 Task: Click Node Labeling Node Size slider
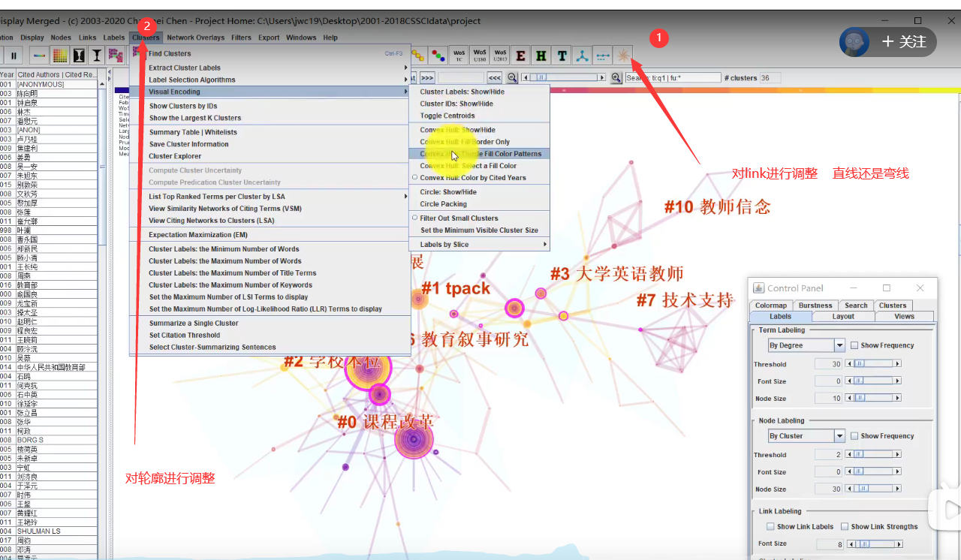[x=873, y=489]
